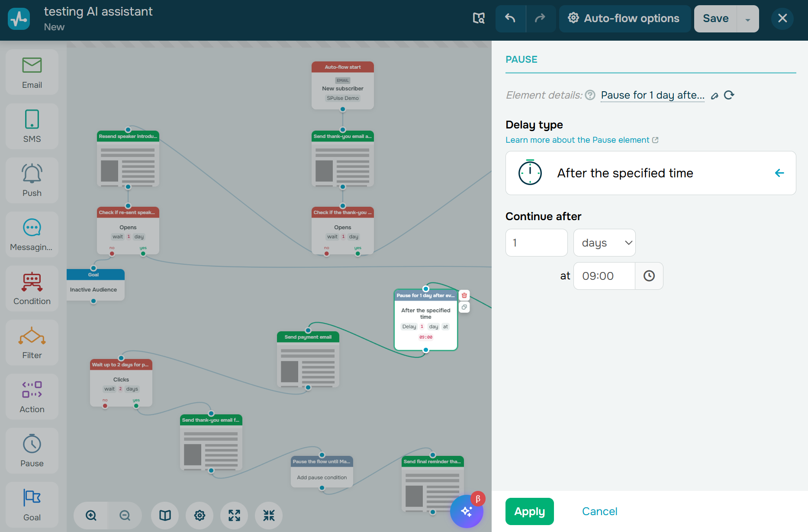Expand canvas to fullscreen view
This screenshot has height=532, width=808.
pos(234,516)
